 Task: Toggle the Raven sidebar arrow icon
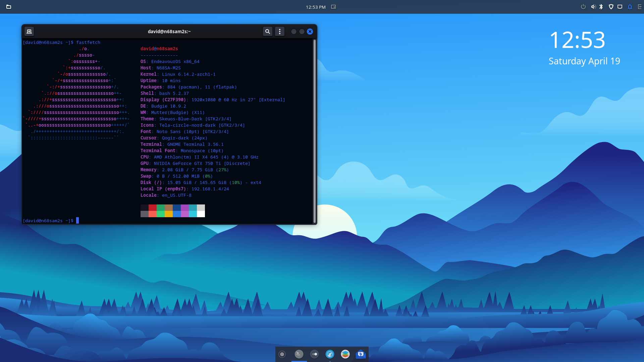click(640, 7)
